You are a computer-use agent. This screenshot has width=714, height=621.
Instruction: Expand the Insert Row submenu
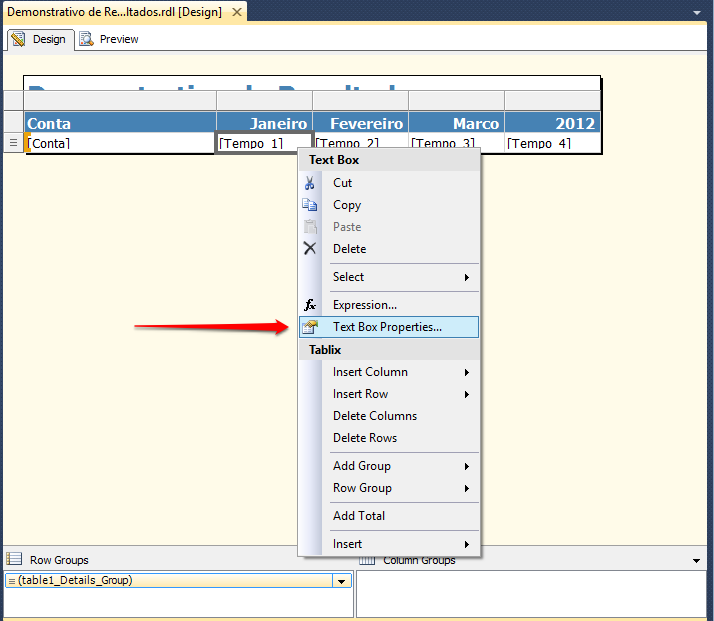pos(467,394)
